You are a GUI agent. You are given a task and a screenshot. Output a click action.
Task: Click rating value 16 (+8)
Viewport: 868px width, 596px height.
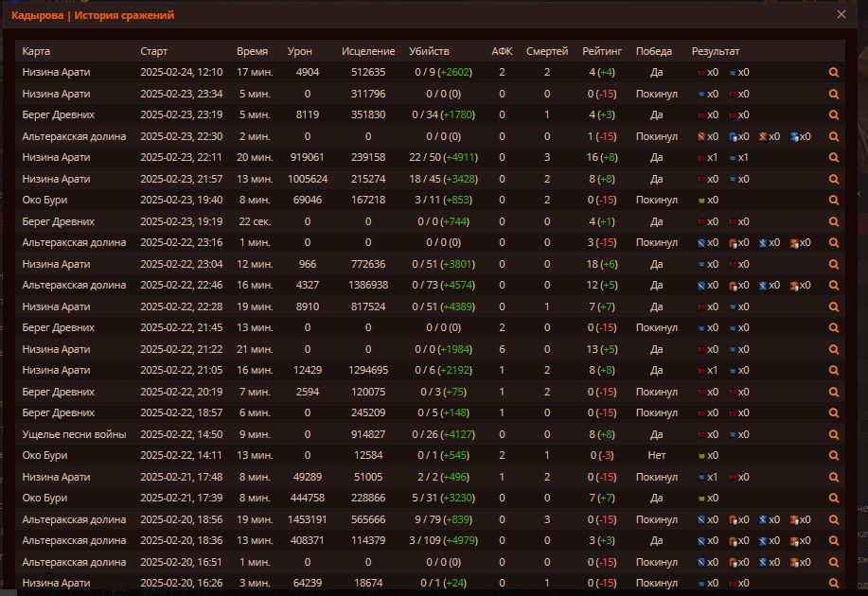pos(602,158)
